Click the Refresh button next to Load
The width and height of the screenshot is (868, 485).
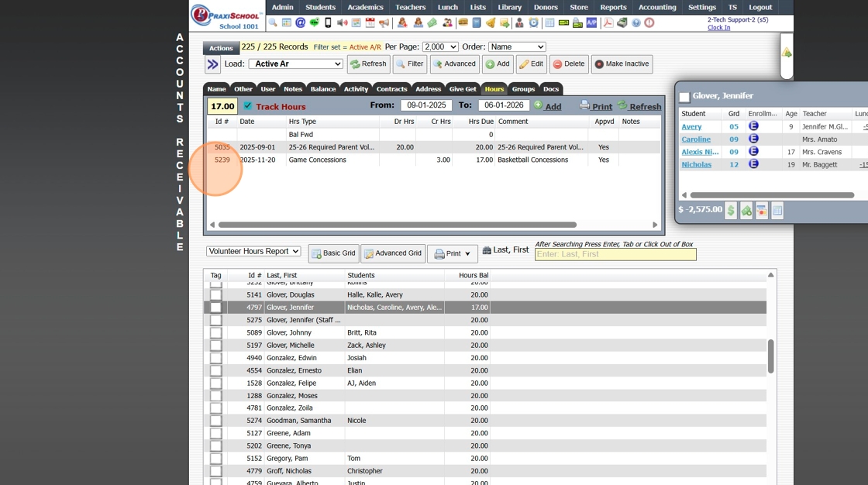point(368,64)
